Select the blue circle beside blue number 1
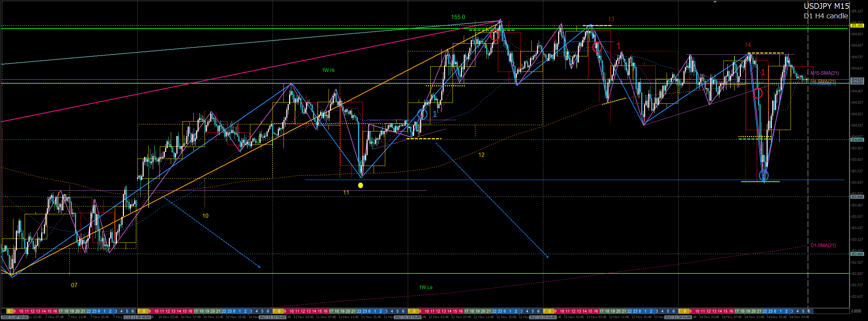Viewport: 868px width, 321px height. point(422,114)
